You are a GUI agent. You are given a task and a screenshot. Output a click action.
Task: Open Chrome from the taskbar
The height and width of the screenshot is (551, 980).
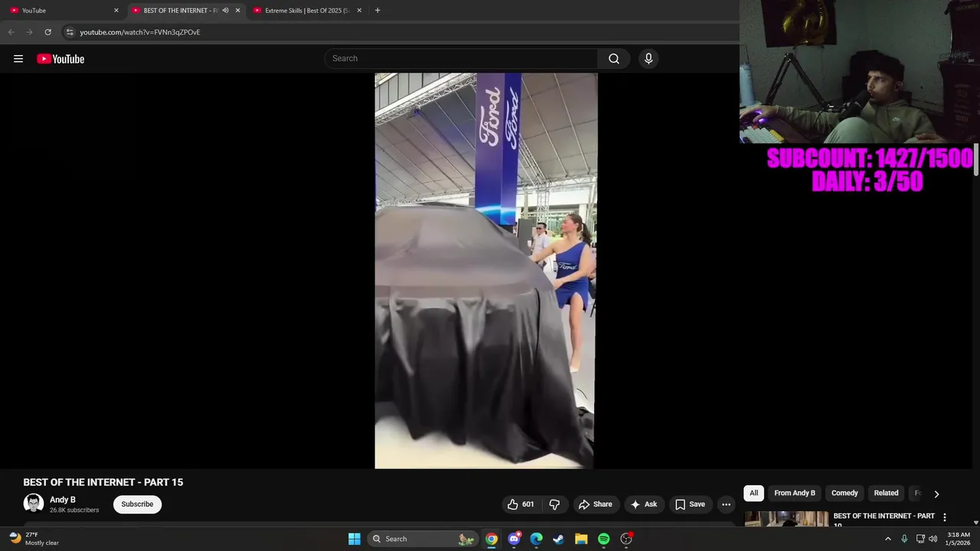(492, 539)
